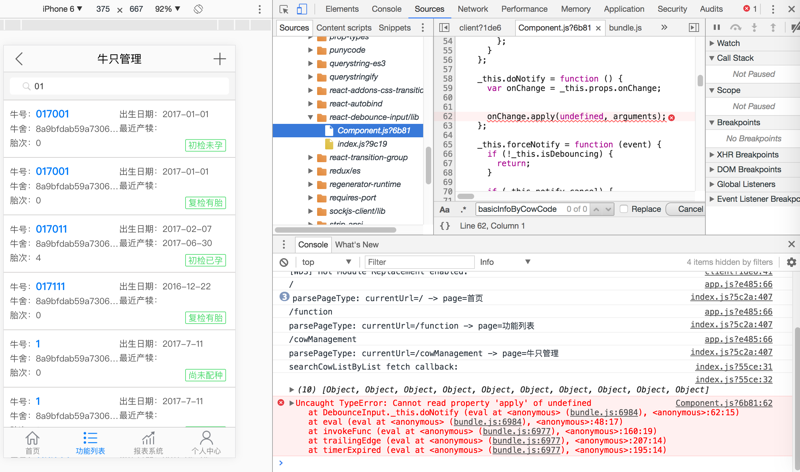
Task: Expand the react-transition-group folder
Action: coord(311,157)
